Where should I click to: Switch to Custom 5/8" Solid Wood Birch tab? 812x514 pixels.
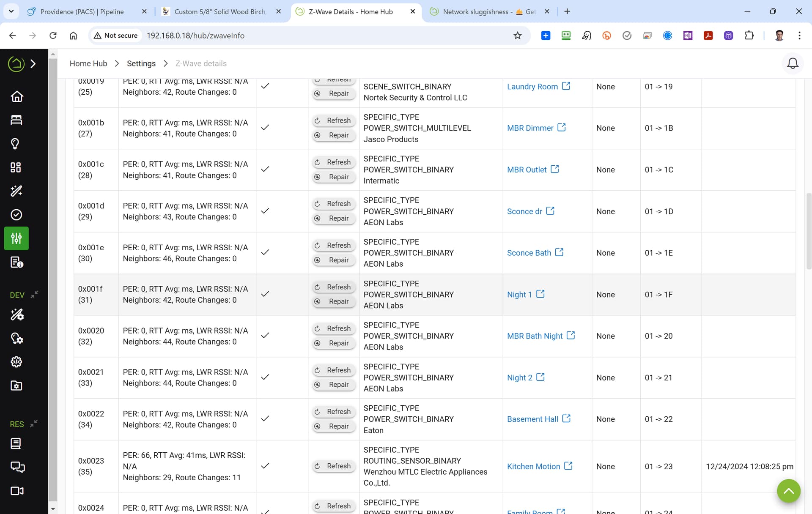click(220, 11)
